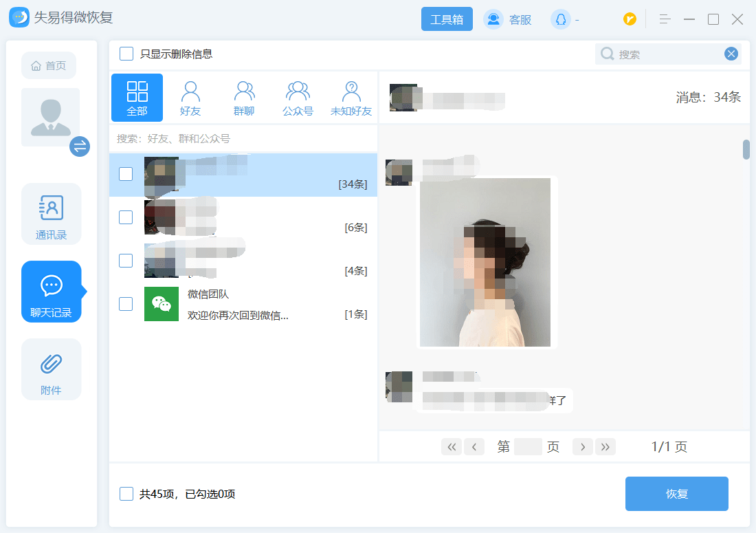Open 通讯录 contacts section
The image size is (756, 533).
(x=51, y=214)
